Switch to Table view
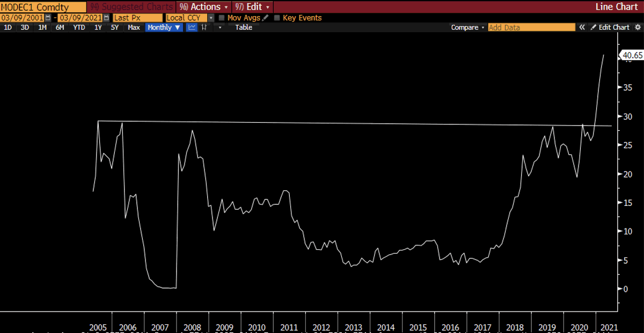The height and width of the screenshot is (333, 644). (x=244, y=27)
